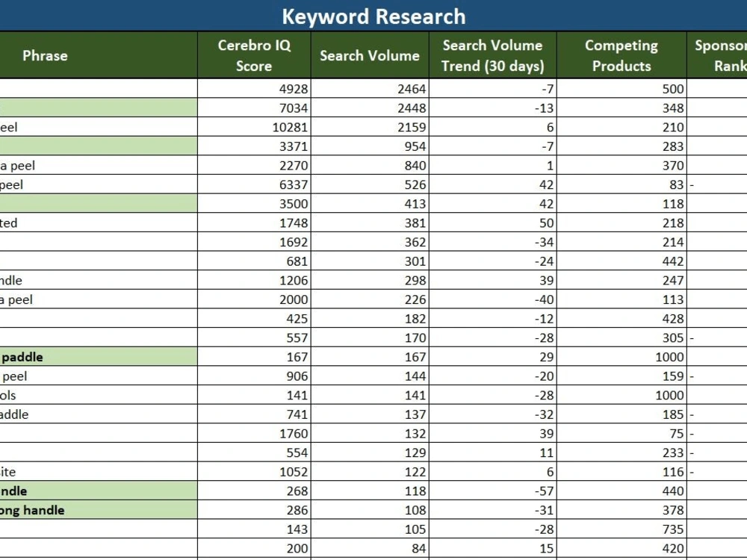Screen dimensions: 747x560
Task: Click trend cell 29
Action: click(x=492, y=357)
